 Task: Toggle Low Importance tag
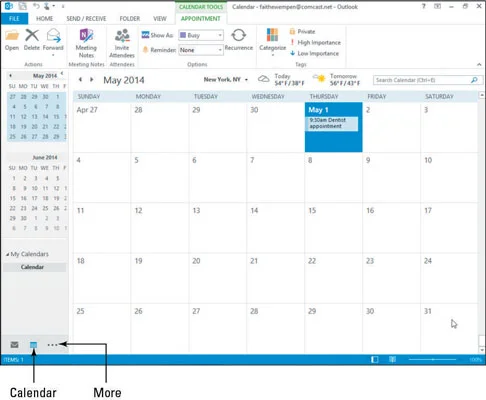tap(314, 53)
